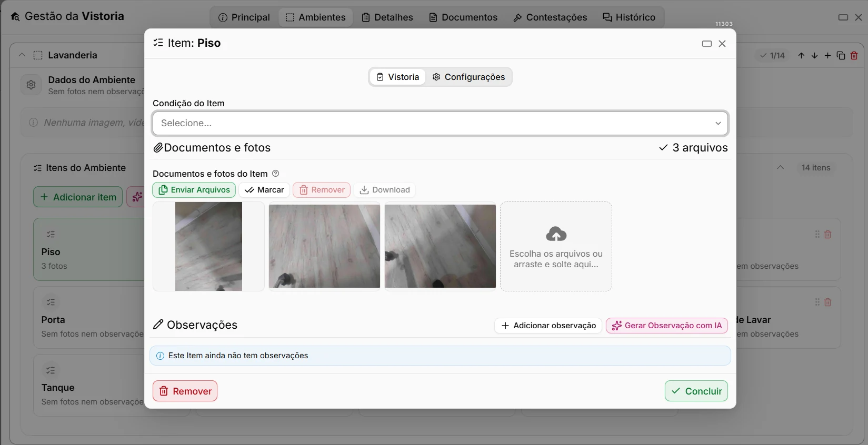Click the 1/14 progress badge
The image size is (868, 445).
(x=772, y=55)
